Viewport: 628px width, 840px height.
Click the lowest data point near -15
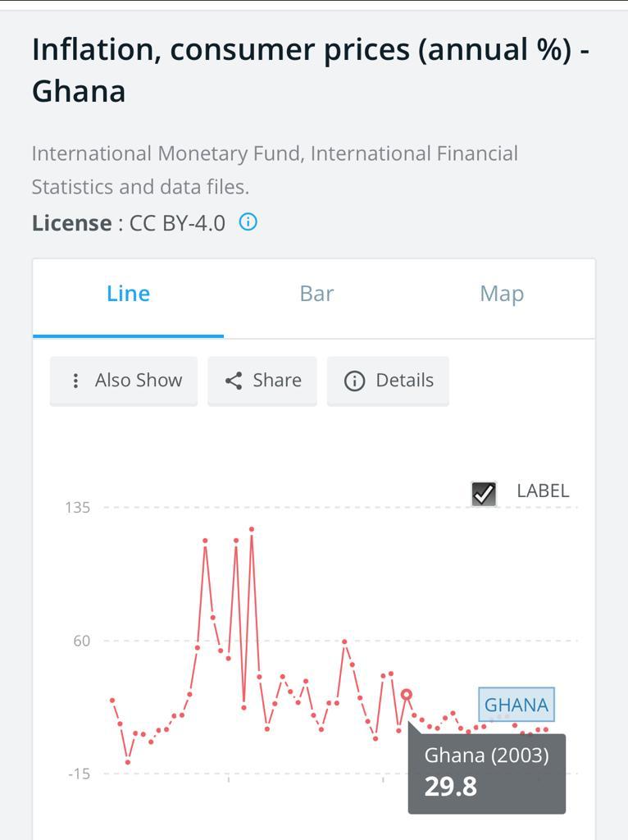pyautogui.click(x=128, y=762)
